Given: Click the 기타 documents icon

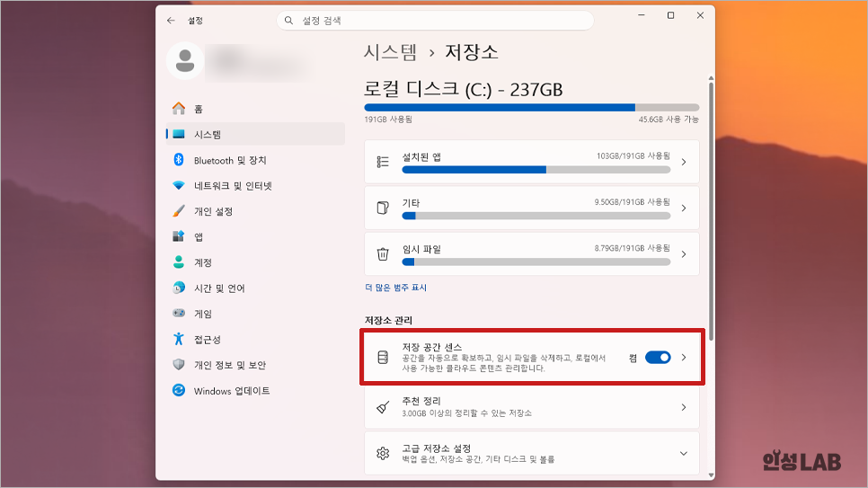Looking at the screenshot, I should pos(383,208).
